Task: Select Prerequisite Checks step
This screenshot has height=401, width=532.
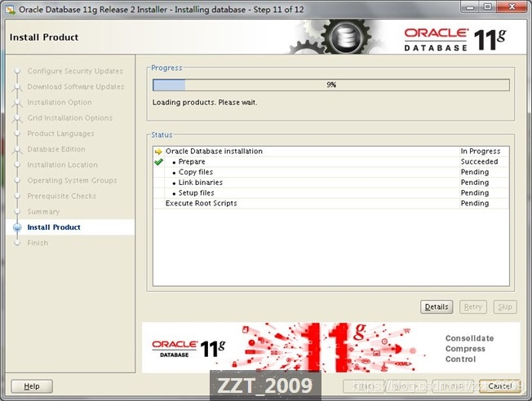Action: coord(62,196)
